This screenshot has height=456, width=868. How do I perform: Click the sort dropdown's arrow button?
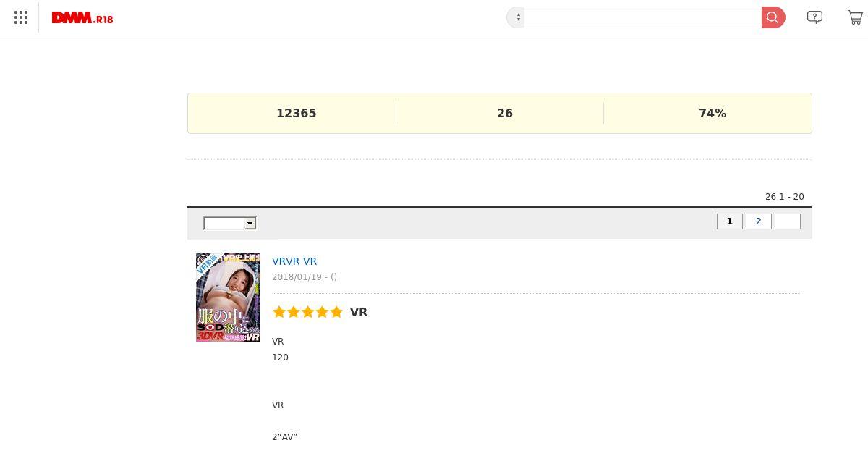click(250, 224)
